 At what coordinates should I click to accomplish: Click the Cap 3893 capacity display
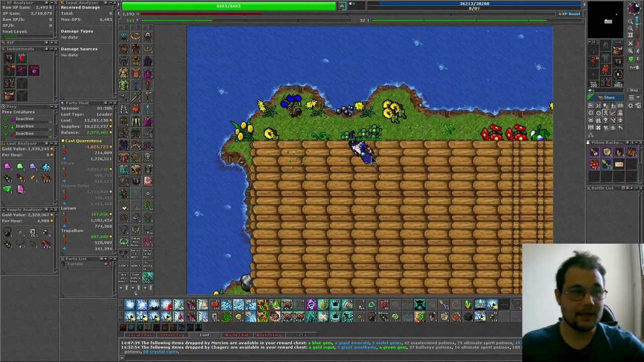pyautogui.click(x=618, y=83)
